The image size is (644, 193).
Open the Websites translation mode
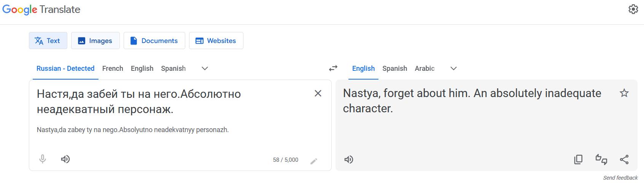216,41
